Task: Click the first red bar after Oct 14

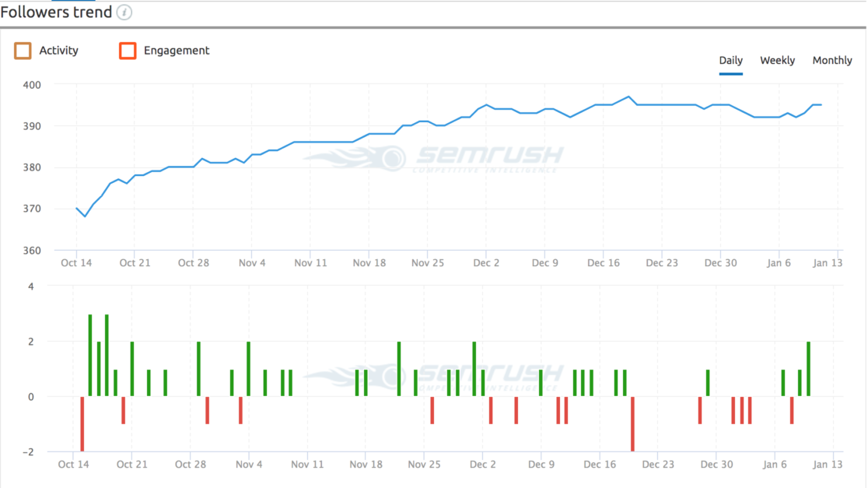Action: (82, 423)
